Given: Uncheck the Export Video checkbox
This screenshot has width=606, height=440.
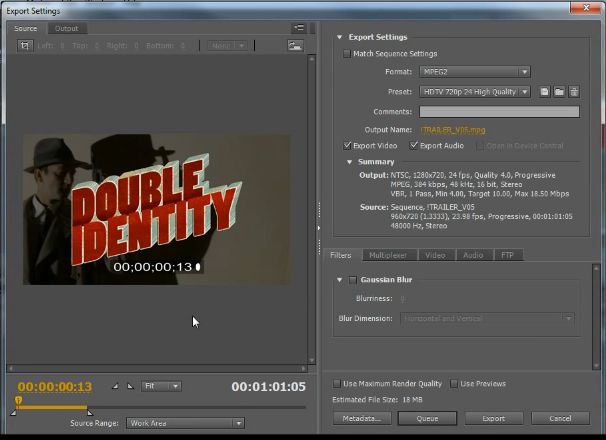Looking at the screenshot, I should pos(347,146).
